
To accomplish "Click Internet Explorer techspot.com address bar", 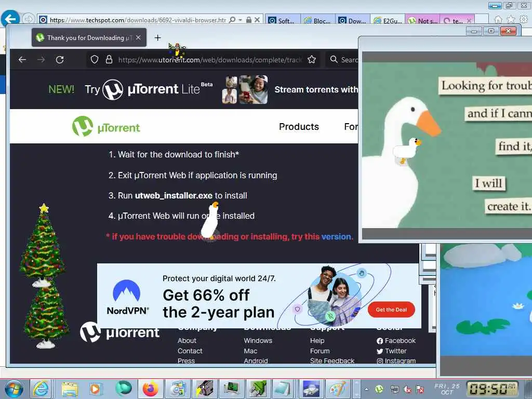I will pyautogui.click(x=137, y=20).
